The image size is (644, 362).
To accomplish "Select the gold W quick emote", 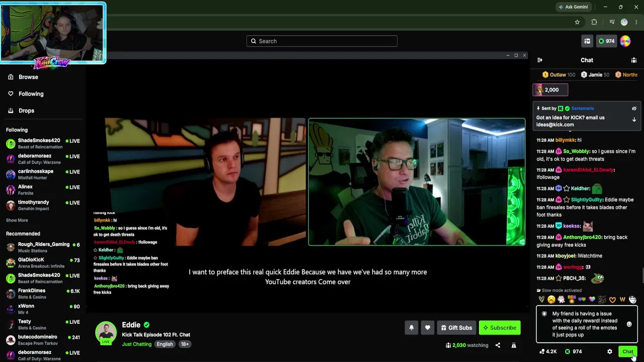I will tap(622, 300).
